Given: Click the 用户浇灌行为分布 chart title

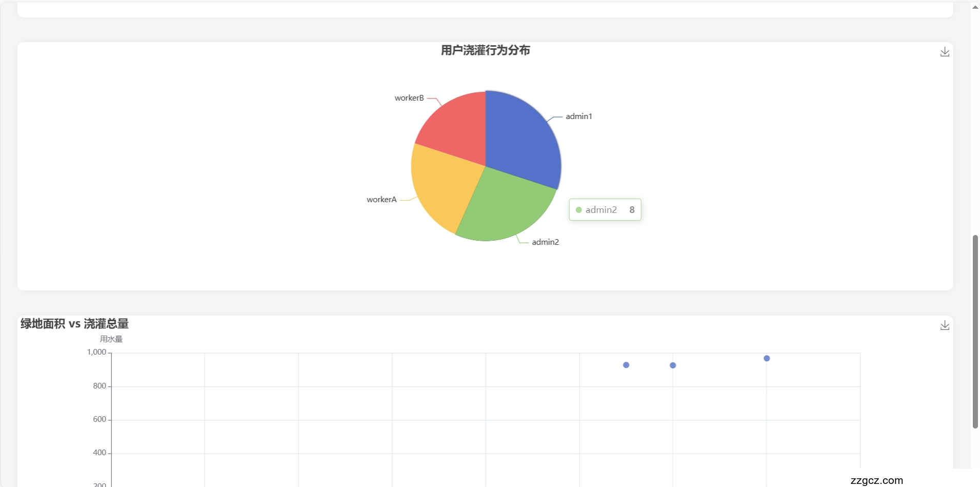Looking at the screenshot, I should [x=485, y=50].
